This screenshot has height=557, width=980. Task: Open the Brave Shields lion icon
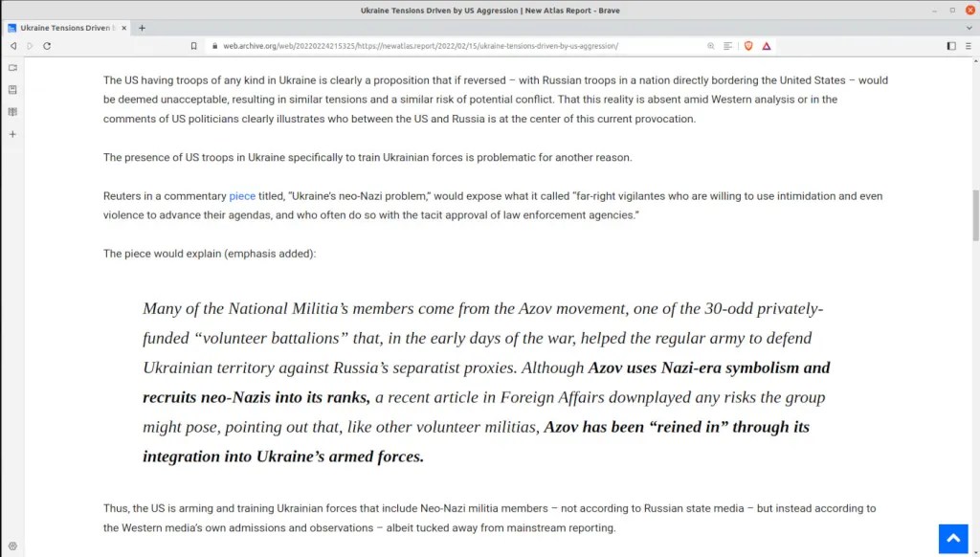(x=748, y=46)
